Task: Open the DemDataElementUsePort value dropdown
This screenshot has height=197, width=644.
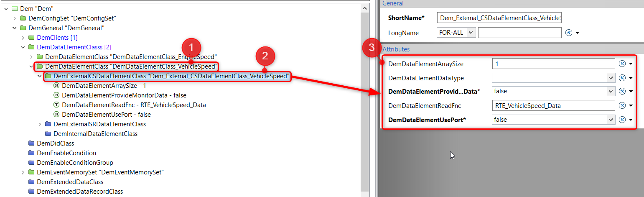Action: pyautogui.click(x=611, y=120)
